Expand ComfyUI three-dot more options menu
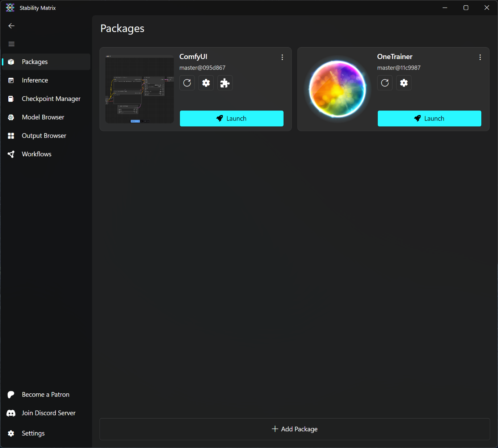498x448 pixels. click(x=282, y=57)
